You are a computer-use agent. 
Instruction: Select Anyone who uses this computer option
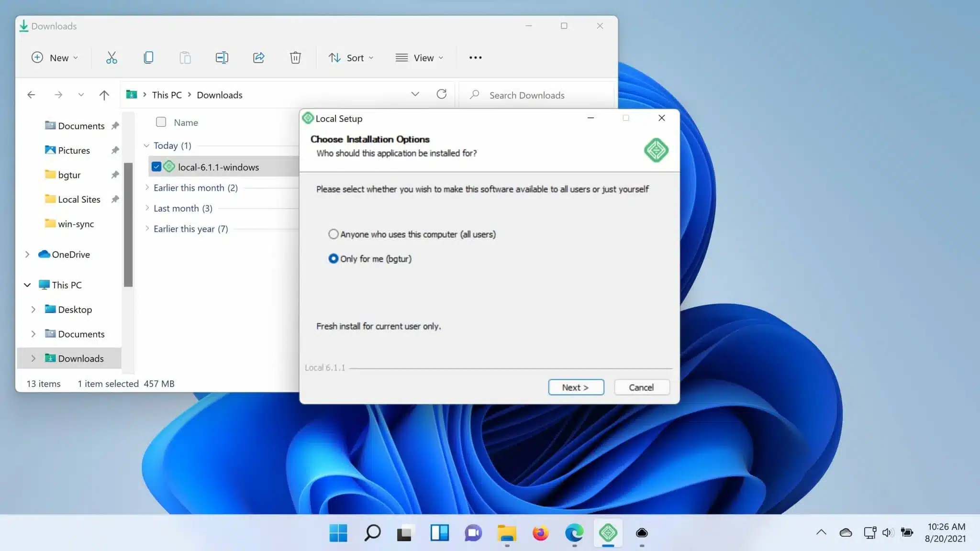(334, 234)
